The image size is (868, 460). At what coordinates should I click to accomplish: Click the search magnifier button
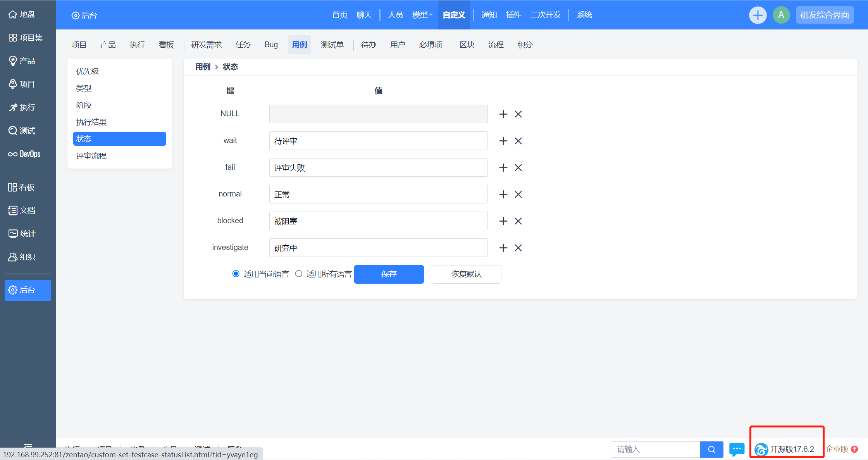tap(711, 449)
